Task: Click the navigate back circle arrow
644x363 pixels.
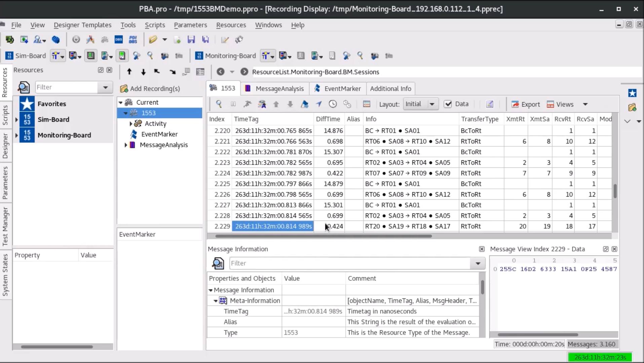Action: 220,72
